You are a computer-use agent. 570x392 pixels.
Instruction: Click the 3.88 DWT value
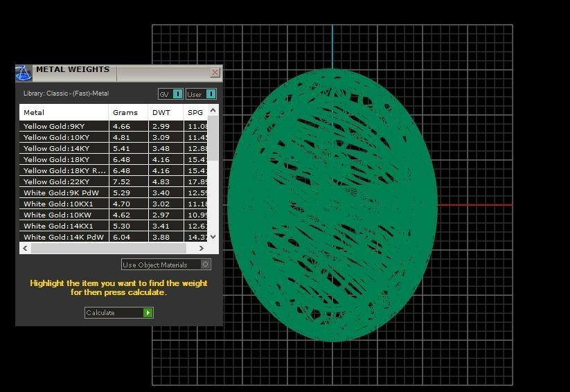[x=161, y=237]
